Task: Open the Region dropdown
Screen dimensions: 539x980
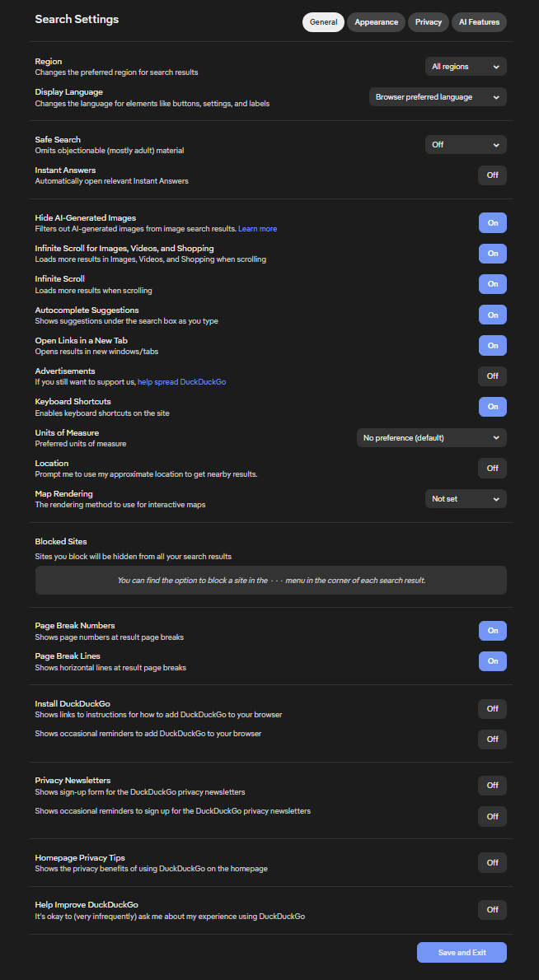Action: tap(466, 67)
